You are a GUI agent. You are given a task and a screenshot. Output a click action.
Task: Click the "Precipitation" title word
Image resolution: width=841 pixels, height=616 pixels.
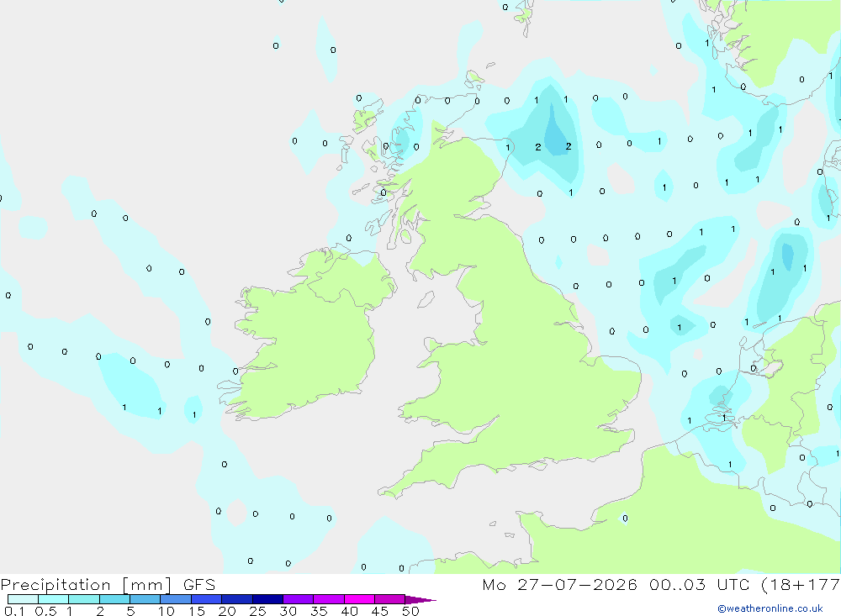56,585
